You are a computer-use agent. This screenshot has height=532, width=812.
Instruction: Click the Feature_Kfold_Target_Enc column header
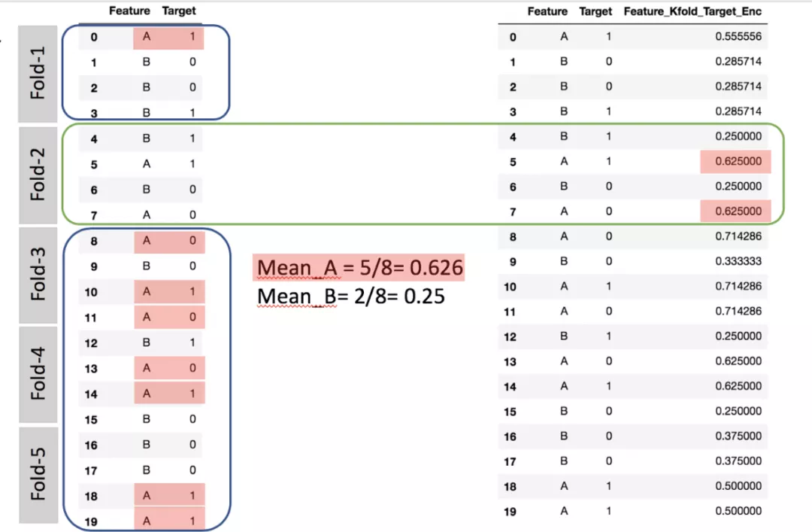692,12
